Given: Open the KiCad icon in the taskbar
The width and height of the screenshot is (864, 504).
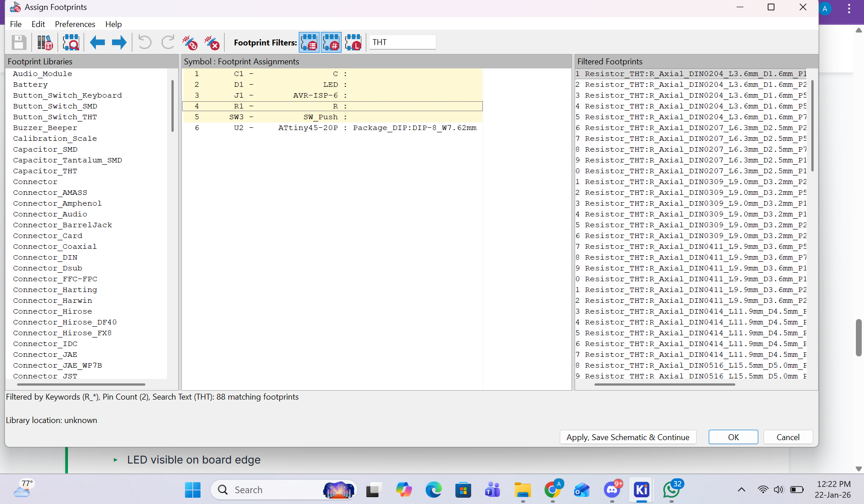Looking at the screenshot, I should coord(641,490).
